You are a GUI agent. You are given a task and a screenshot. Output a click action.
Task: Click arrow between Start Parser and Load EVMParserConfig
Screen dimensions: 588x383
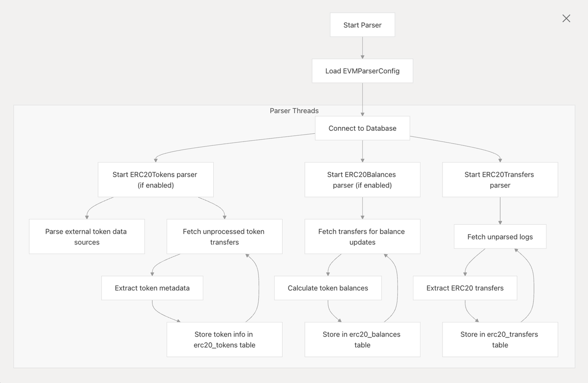[x=362, y=48]
